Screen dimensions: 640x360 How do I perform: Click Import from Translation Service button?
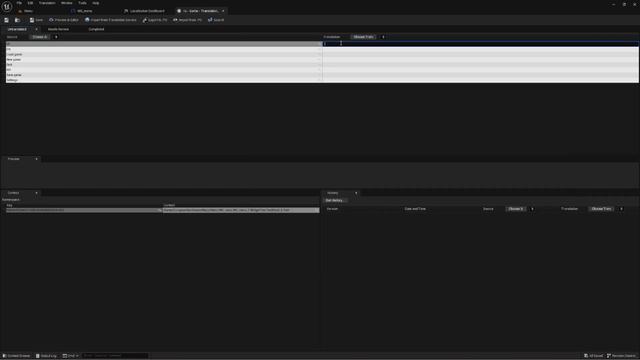(x=111, y=20)
